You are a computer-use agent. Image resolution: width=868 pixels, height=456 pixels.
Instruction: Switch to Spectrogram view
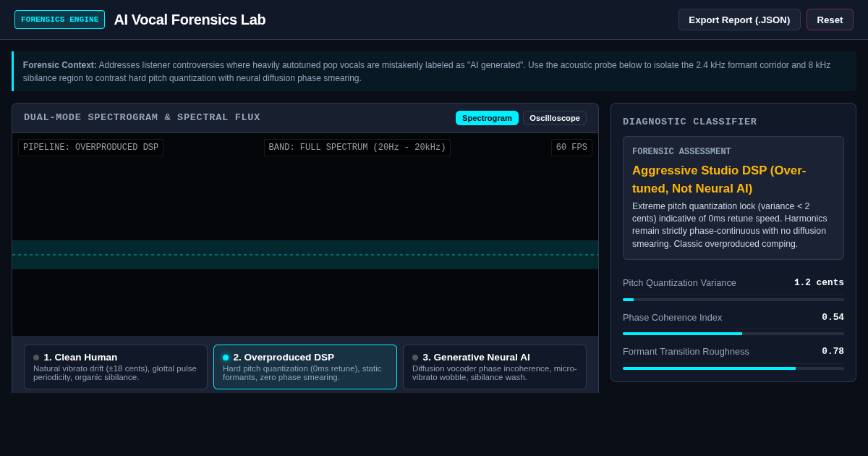487,118
